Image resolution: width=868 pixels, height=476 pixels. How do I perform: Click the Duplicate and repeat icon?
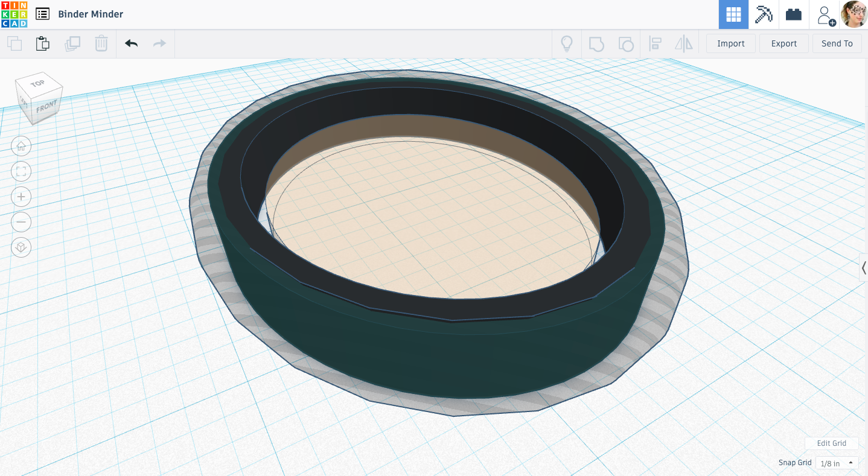click(72, 43)
